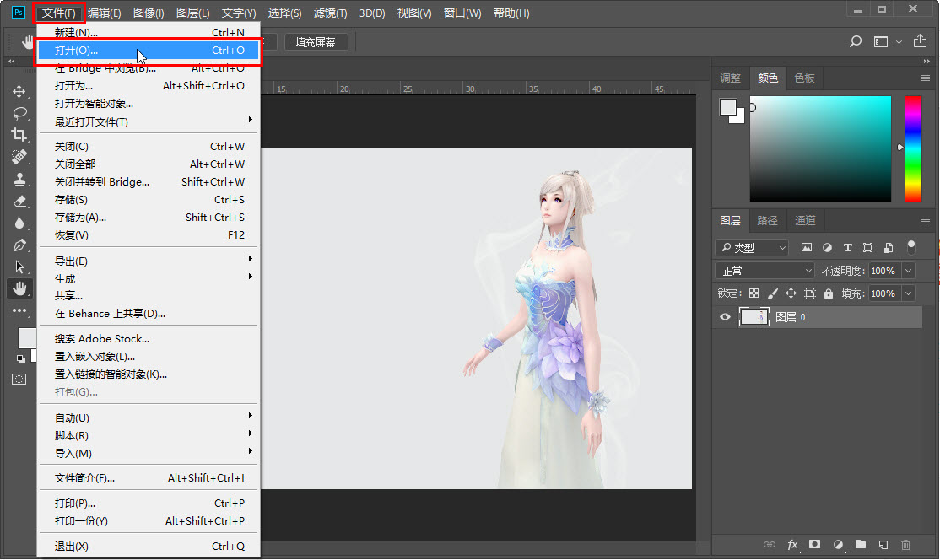Image resolution: width=940 pixels, height=560 pixels.
Task: Open the 滤镜 menu
Action: tap(330, 13)
